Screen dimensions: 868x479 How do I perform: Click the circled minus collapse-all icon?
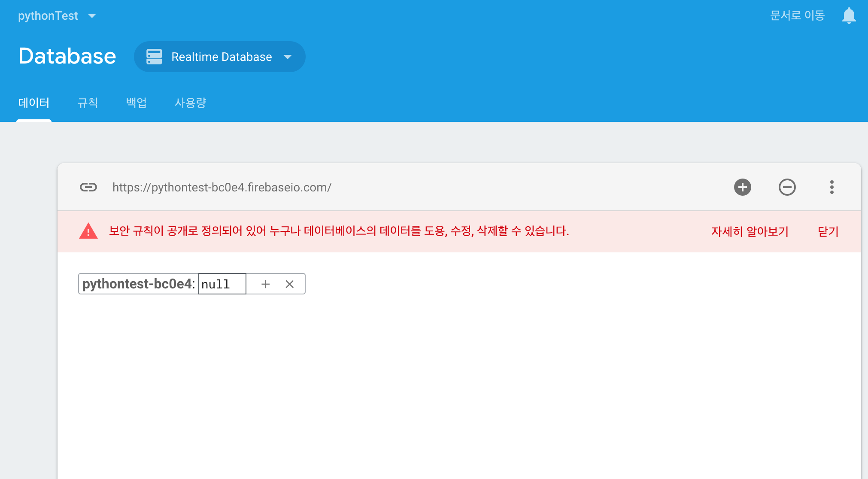point(787,187)
